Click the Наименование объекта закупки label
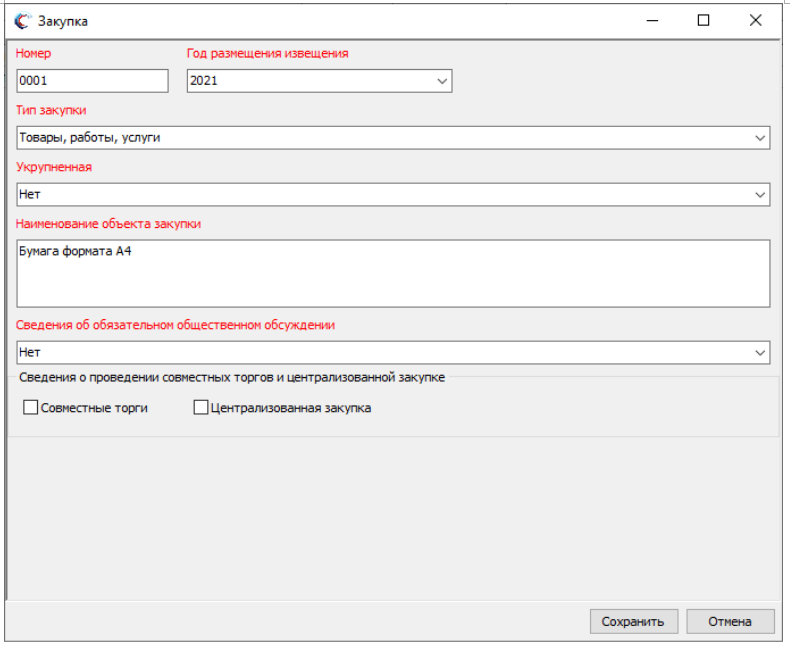790x647 pixels. coord(109,224)
